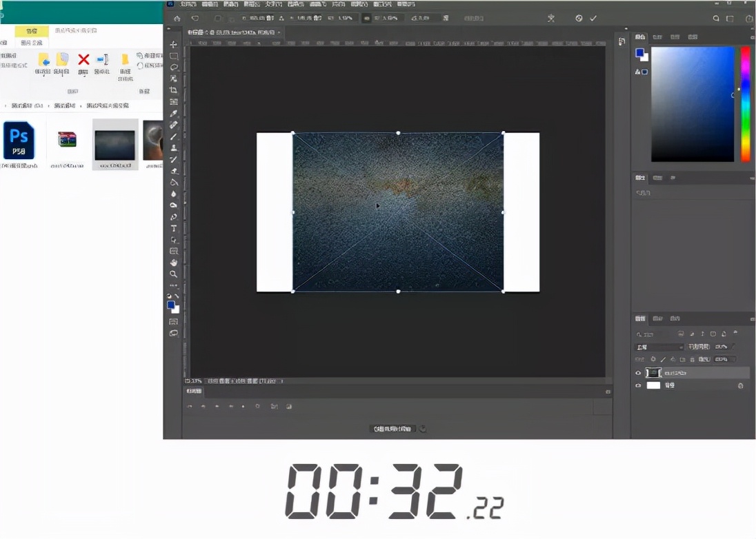Select the Move tool
The image size is (756, 539).
coord(174,45)
